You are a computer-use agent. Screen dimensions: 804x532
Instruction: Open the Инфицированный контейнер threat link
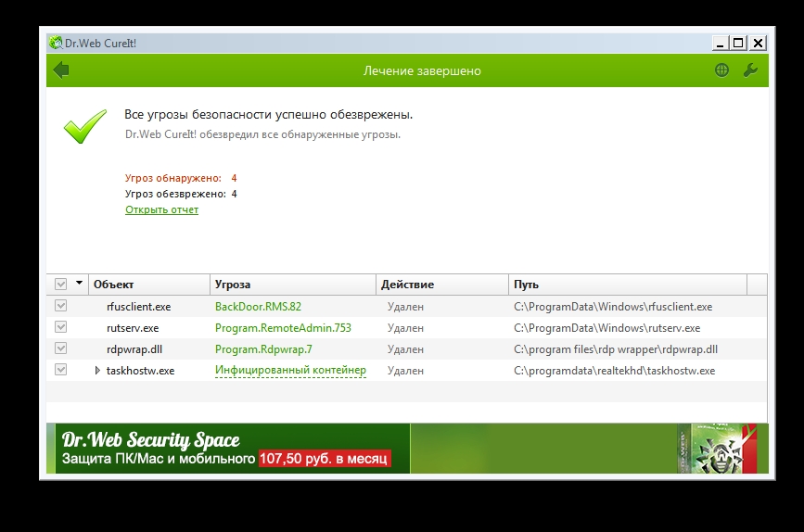click(x=290, y=370)
